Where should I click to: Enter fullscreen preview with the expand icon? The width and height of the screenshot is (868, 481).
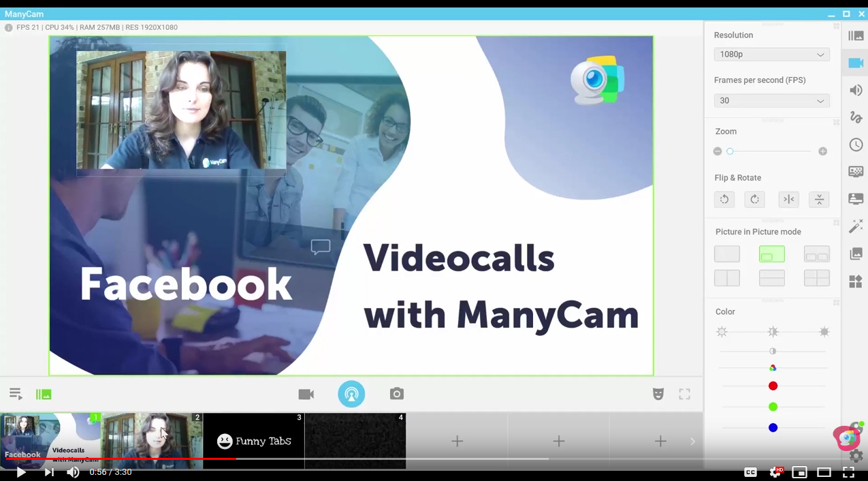(x=685, y=394)
